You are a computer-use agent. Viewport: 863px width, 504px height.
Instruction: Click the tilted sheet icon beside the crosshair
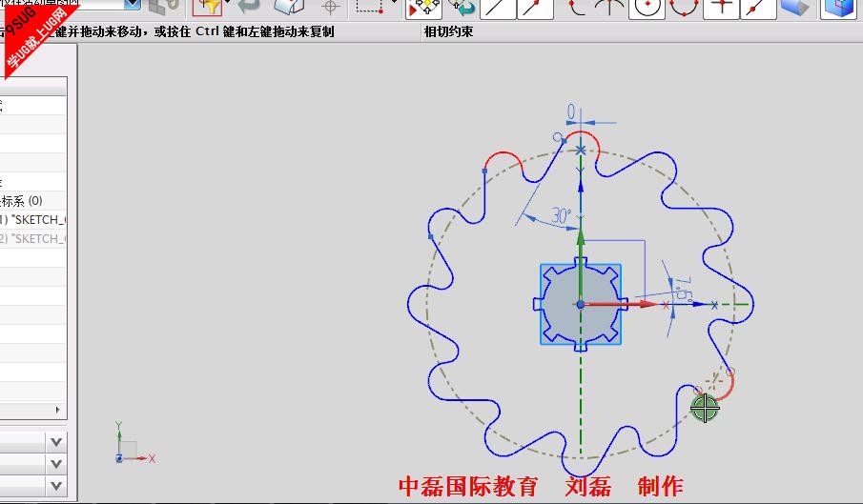click(290, 6)
